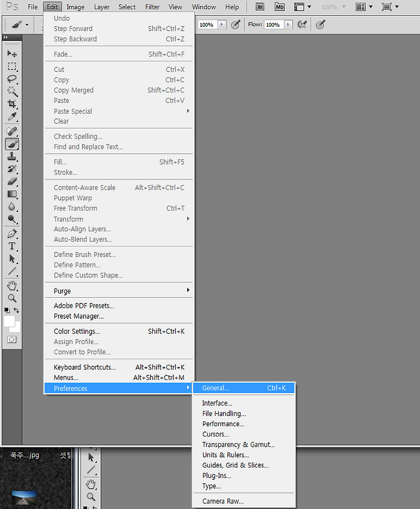Choose Color Settings menu item

click(118, 331)
